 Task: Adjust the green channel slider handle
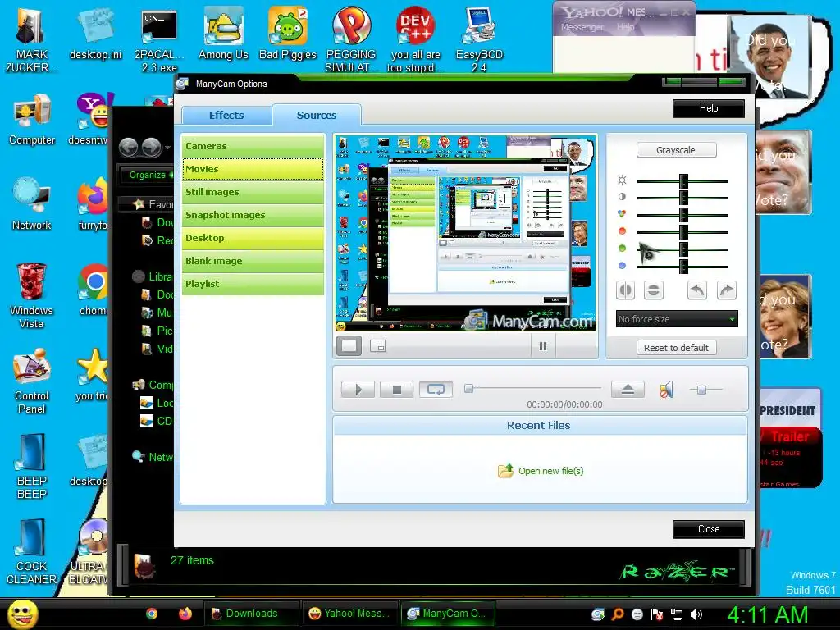683,249
